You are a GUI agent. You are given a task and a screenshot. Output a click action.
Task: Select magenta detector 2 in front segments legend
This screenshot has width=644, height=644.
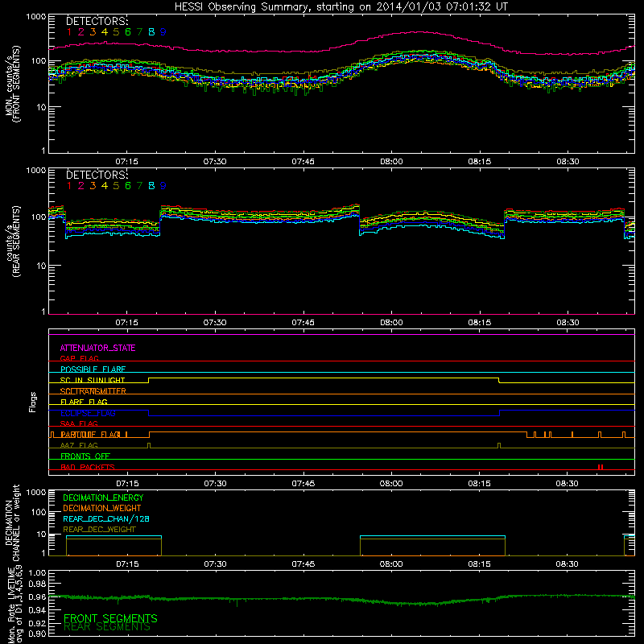pos(81,32)
